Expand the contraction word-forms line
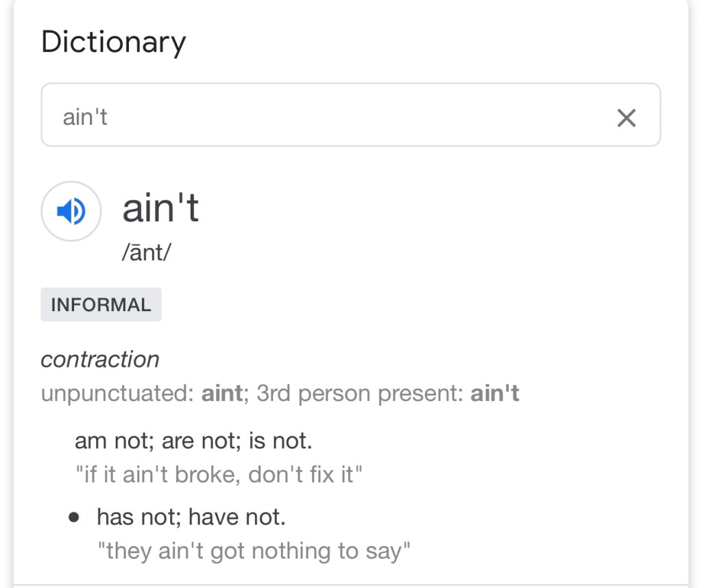This screenshot has height=588, width=702. tap(280, 393)
